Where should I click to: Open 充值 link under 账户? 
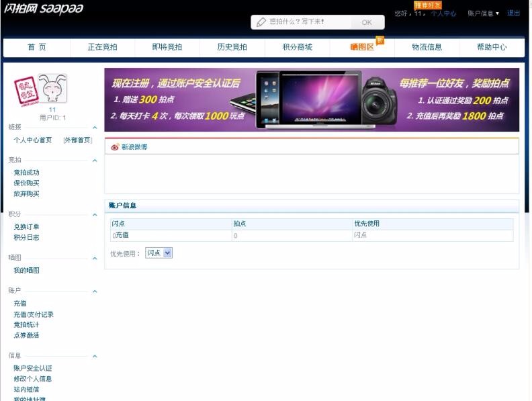click(x=20, y=304)
